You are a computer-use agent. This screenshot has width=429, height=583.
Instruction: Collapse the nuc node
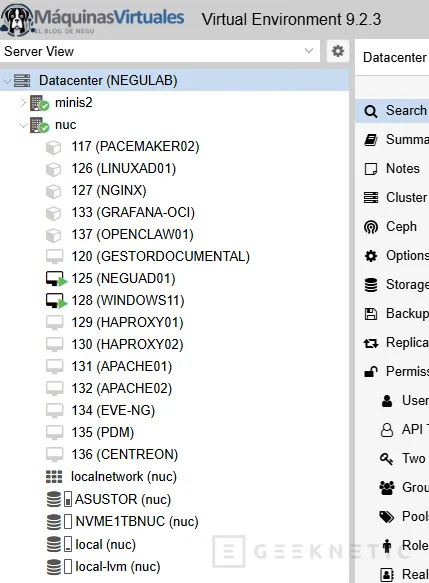click(23, 125)
